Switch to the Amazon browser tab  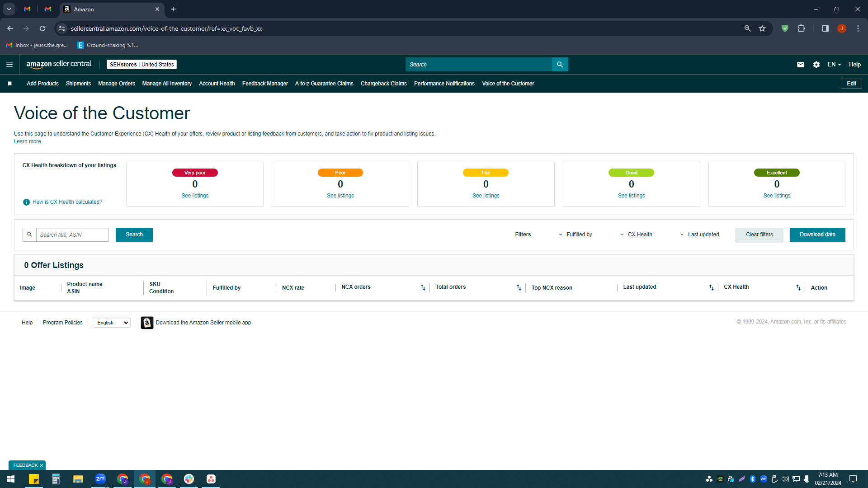111,9
